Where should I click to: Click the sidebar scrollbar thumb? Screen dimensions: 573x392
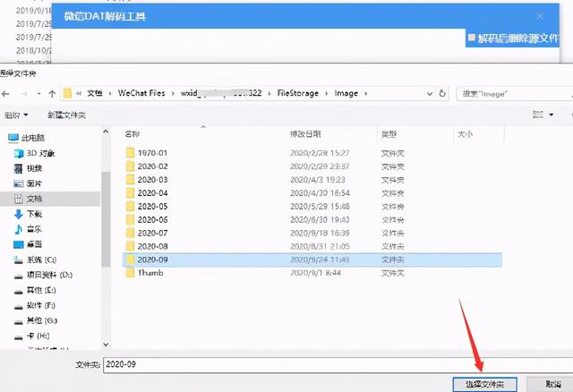[106, 219]
